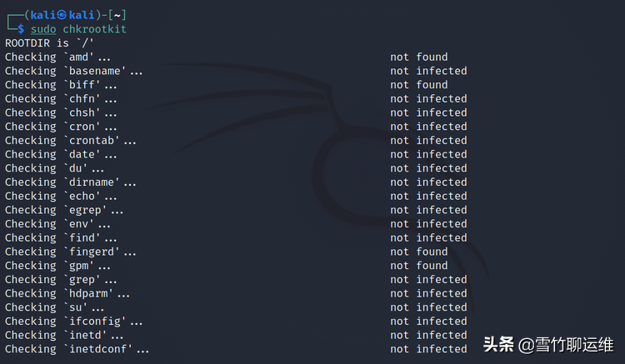Click the Checking `basename' line
Viewport: 625px width, 364px height.
coord(73,71)
